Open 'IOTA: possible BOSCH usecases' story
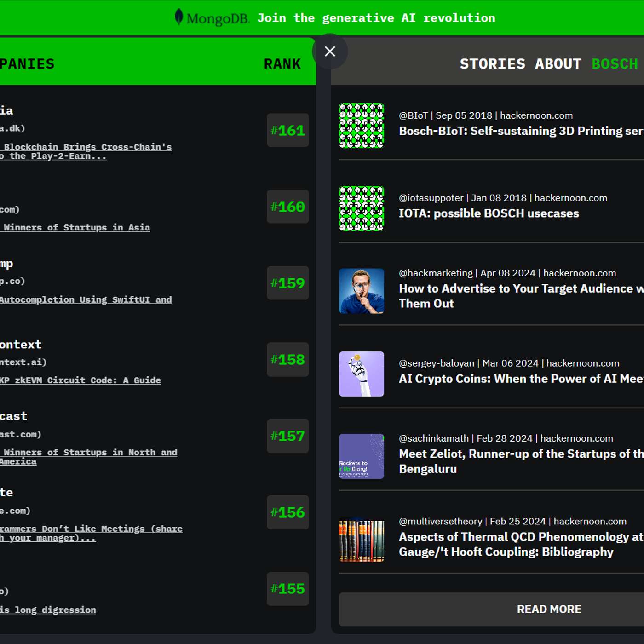The height and width of the screenshot is (644, 644). (x=489, y=213)
